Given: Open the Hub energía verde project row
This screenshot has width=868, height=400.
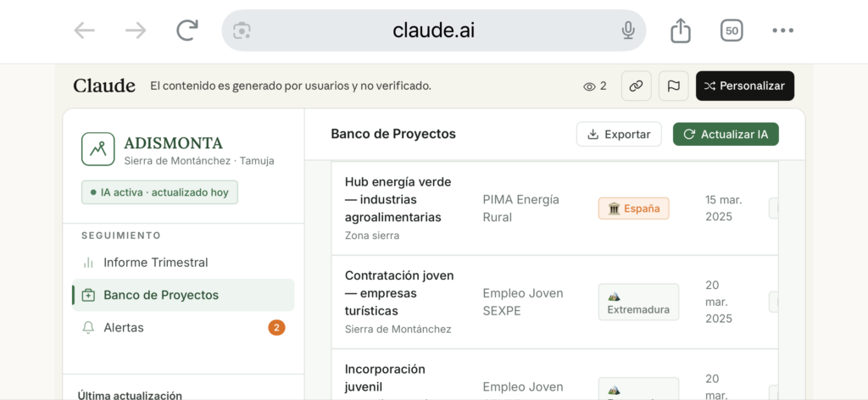Looking at the screenshot, I should pos(398,199).
